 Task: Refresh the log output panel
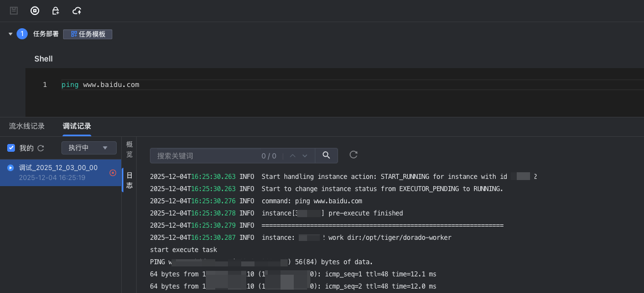coord(354,155)
